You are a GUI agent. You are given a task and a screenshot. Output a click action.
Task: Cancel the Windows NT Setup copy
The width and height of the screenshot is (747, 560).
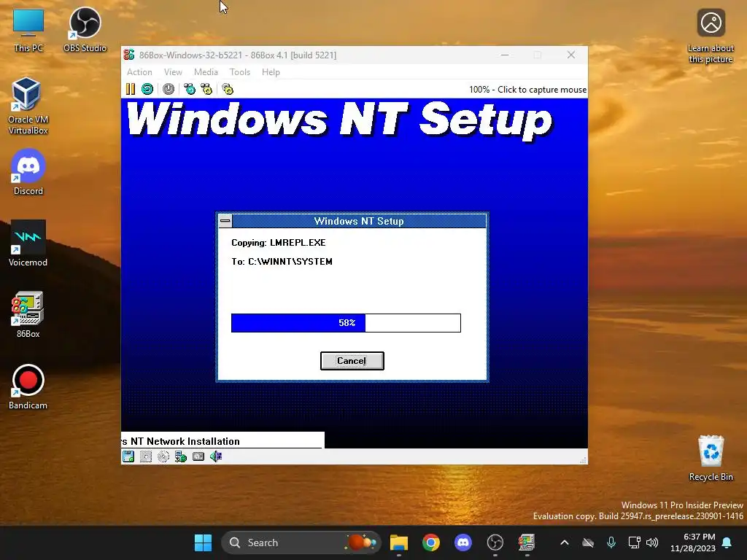pos(352,361)
